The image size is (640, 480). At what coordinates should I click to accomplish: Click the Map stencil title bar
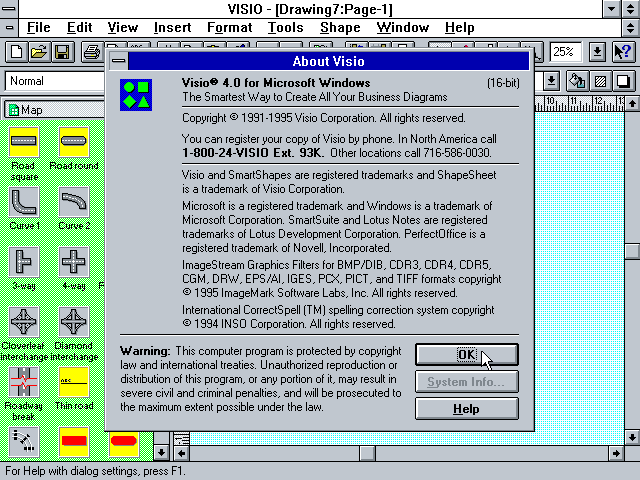[55, 110]
